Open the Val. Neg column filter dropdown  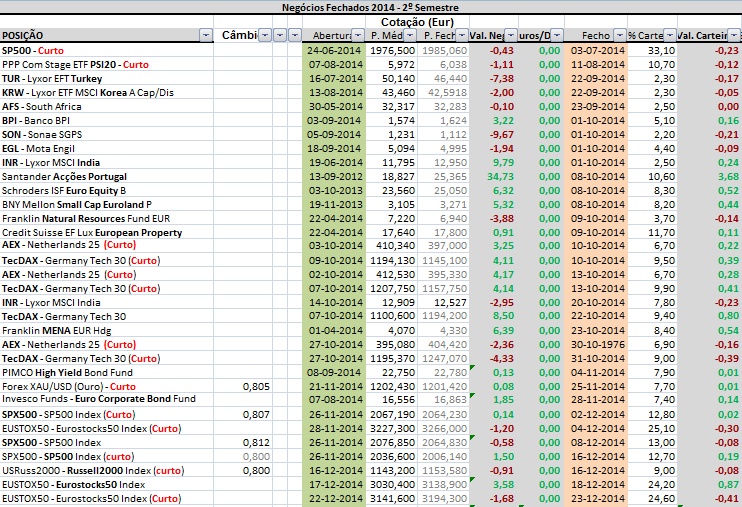click(511, 36)
